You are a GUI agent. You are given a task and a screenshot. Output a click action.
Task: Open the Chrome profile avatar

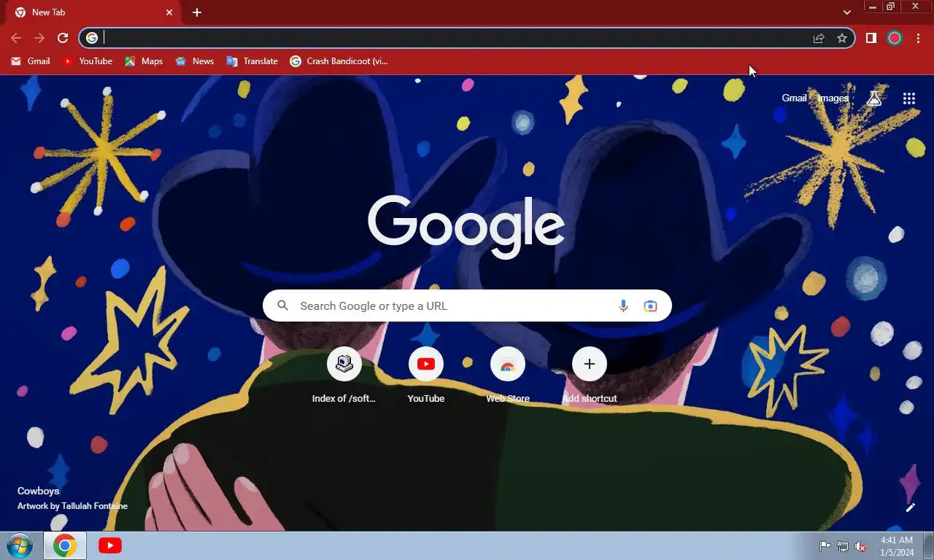click(x=895, y=38)
